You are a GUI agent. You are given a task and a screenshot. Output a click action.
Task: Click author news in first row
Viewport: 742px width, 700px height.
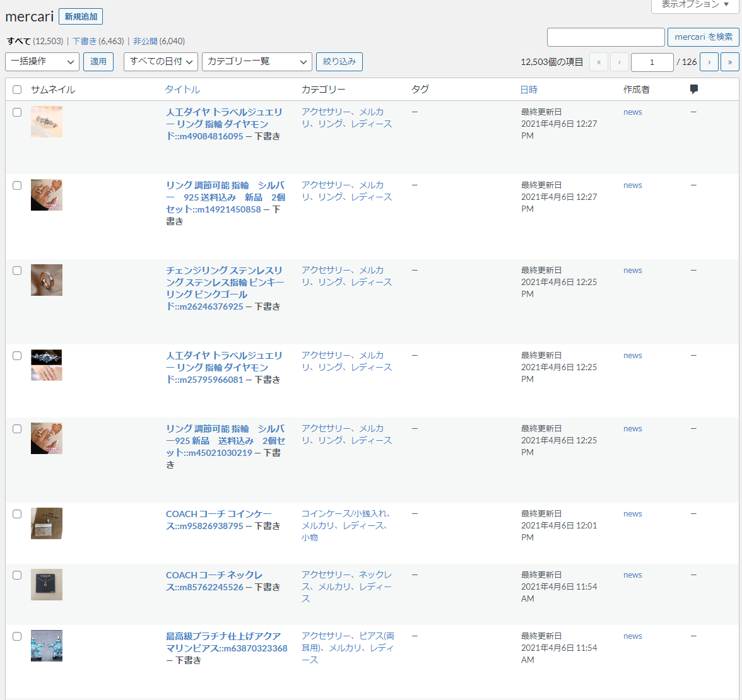coord(633,112)
